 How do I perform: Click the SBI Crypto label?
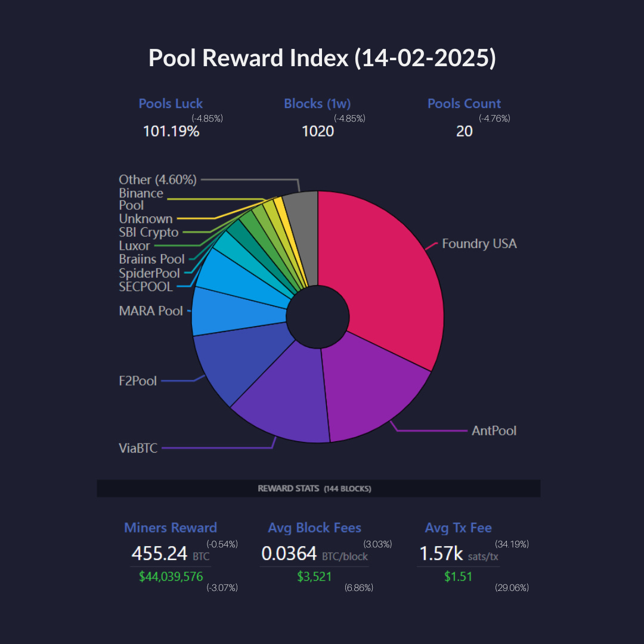pyautogui.click(x=148, y=232)
